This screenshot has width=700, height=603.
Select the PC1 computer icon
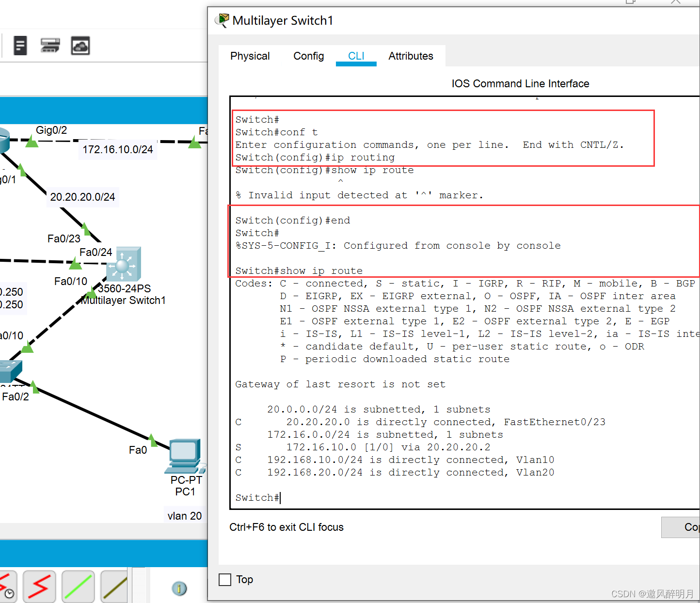click(x=184, y=456)
